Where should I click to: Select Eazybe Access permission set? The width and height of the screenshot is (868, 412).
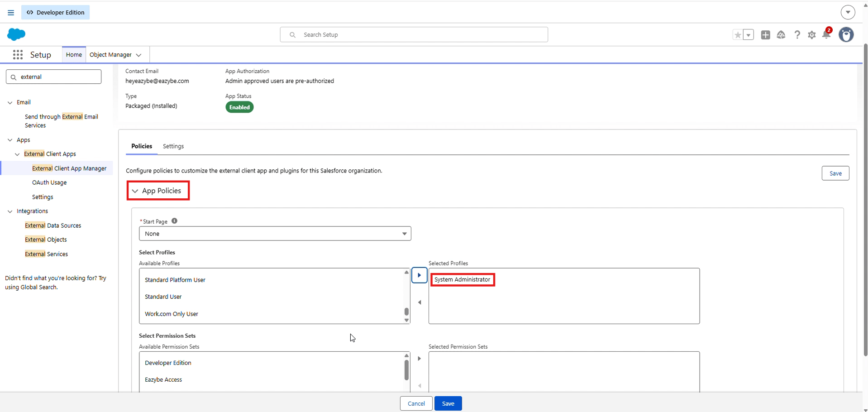(x=163, y=379)
